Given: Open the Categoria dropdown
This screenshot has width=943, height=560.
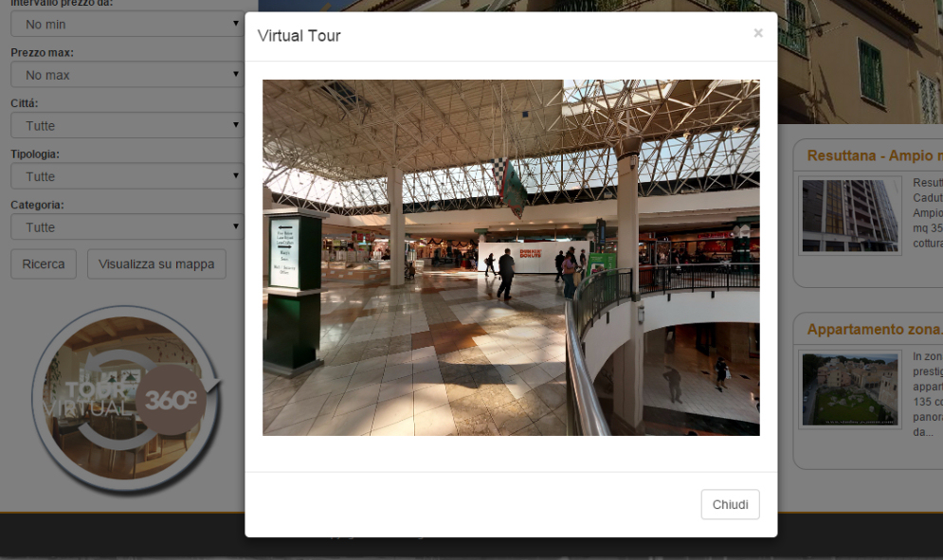Looking at the screenshot, I should (x=127, y=226).
